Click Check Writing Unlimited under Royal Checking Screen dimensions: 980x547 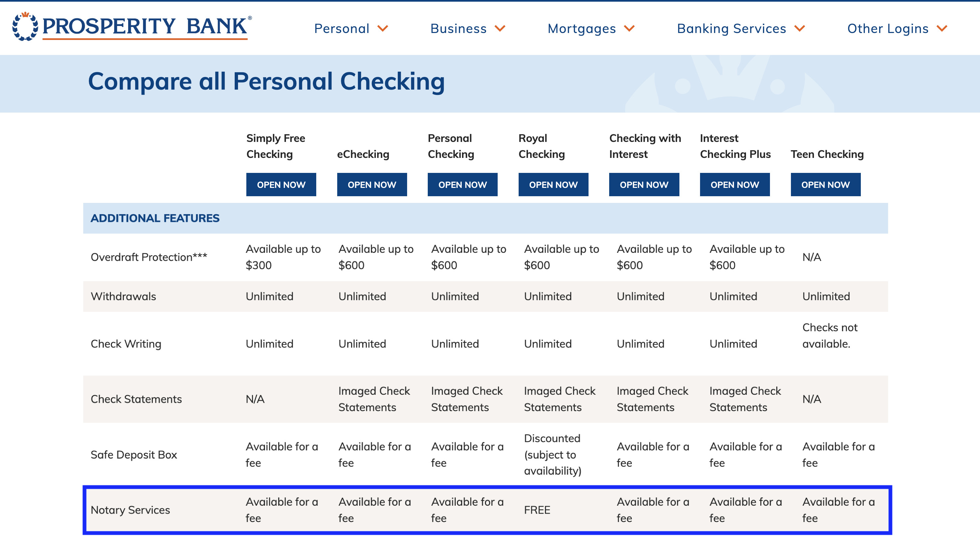(x=548, y=344)
